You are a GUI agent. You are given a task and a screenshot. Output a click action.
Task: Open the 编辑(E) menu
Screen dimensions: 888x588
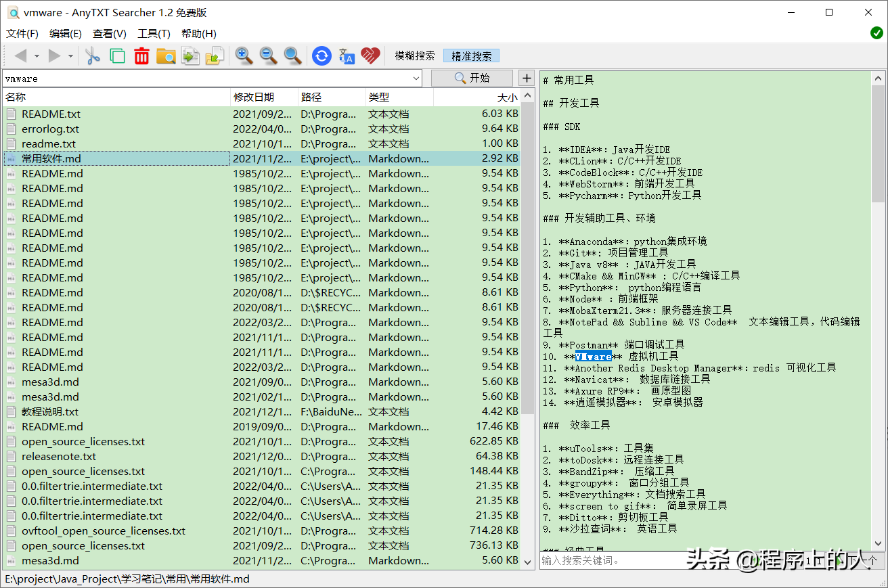point(66,34)
